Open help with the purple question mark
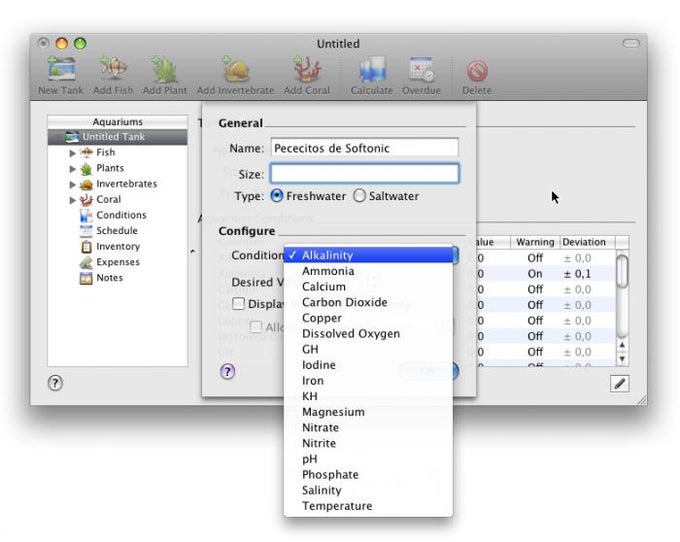Screen dimensions: 680x542 pos(228,372)
